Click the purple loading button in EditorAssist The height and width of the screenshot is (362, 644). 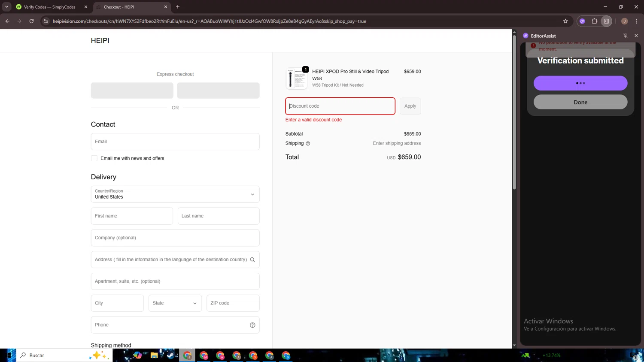[x=580, y=83]
